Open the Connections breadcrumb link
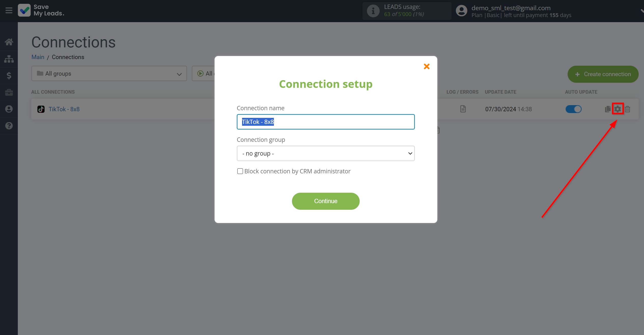 pos(68,57)
